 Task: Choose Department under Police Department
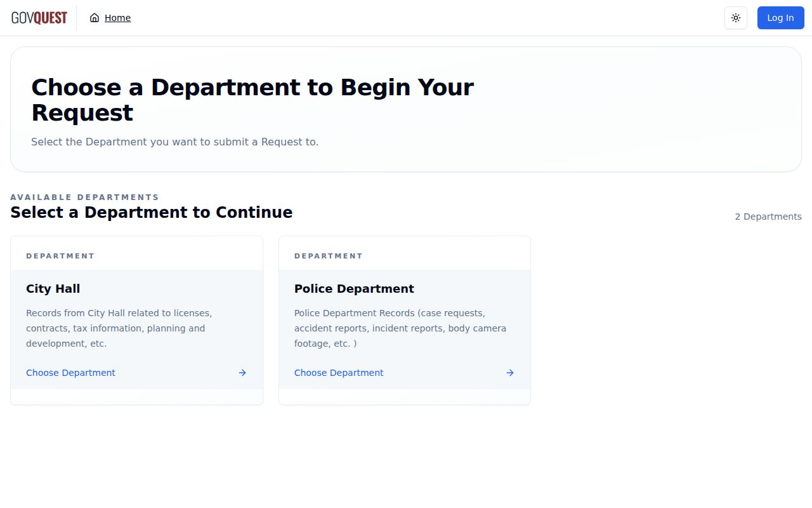(339, 373)
